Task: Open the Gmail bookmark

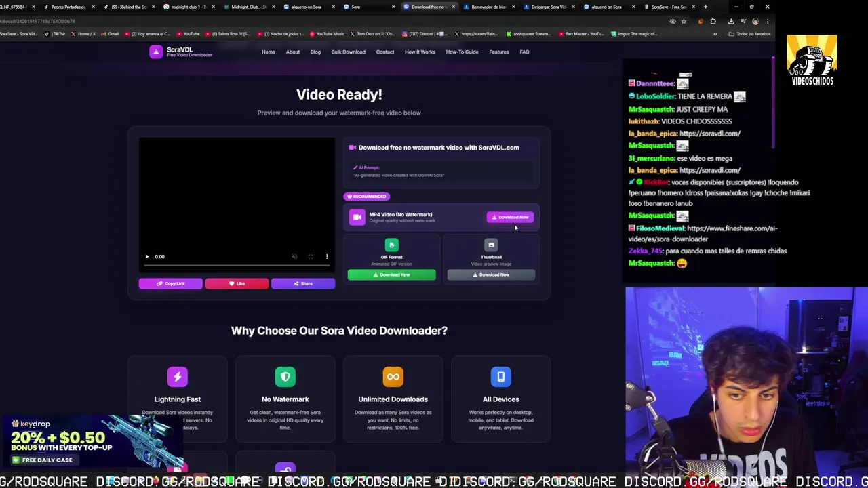Action: (x=110, y=33)
